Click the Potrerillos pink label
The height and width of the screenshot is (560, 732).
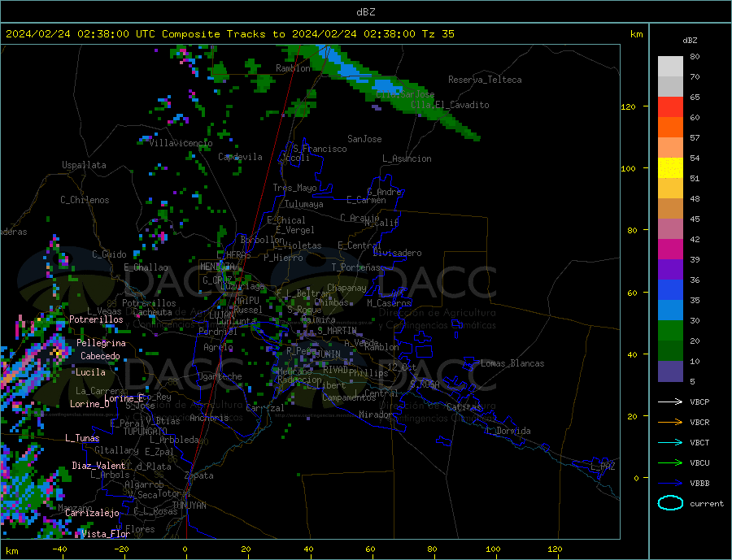click(96, 319)
